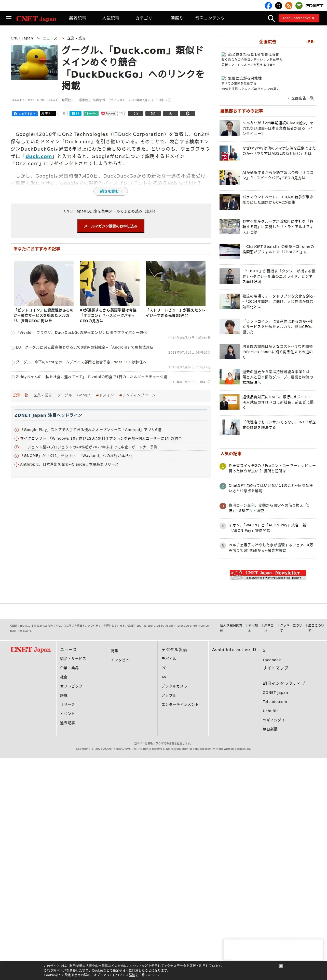Print the article using the printer icon
This screenshot has width=327, height=980.
(135, 113)
